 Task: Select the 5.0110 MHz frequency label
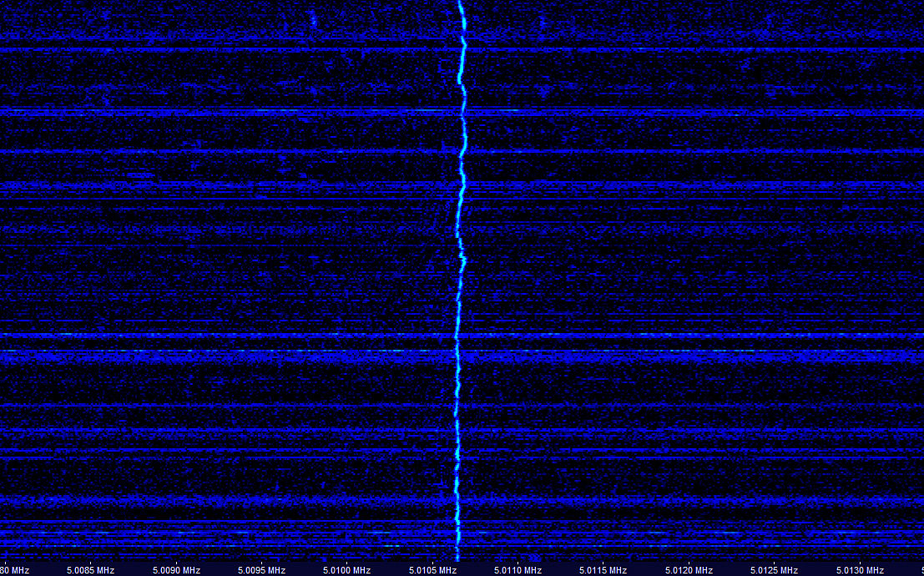coord(518,570)
